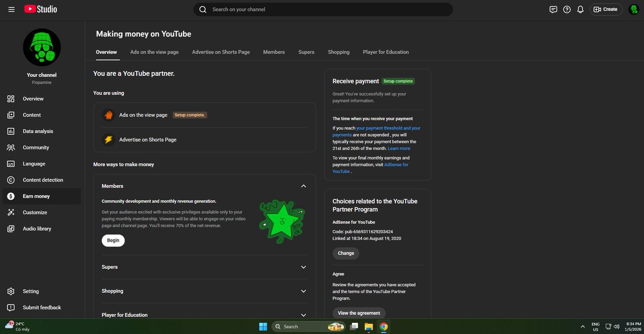Click the Advertise on Shorts lightning icon
Screen dimensions: 644x334
[108, 140]
